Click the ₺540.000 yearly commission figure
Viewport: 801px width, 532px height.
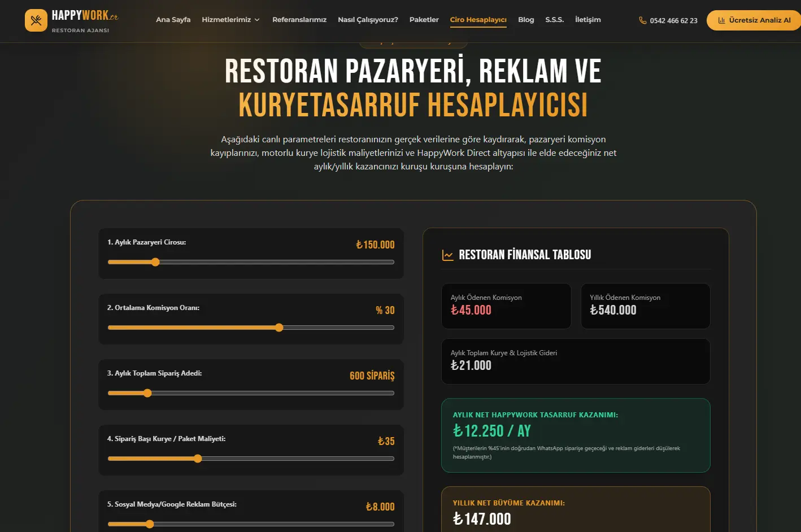613,310
